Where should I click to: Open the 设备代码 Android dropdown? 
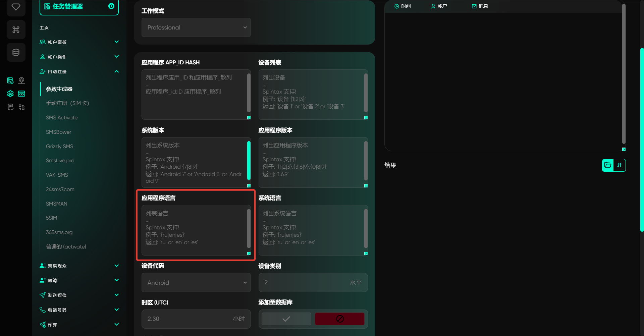pos(196,283)
